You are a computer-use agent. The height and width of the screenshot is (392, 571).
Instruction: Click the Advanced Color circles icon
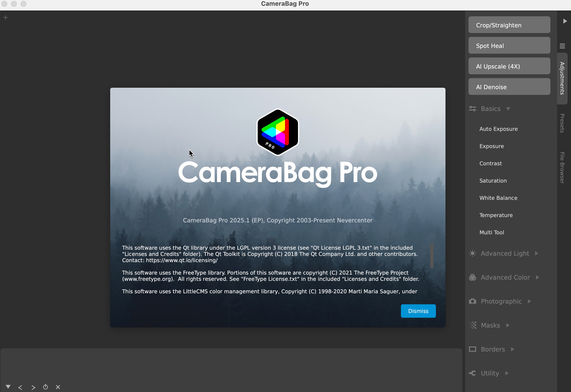coord(472,277)
